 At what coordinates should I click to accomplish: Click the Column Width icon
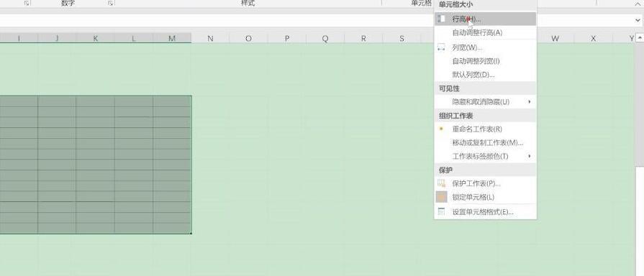pos(442,47)
